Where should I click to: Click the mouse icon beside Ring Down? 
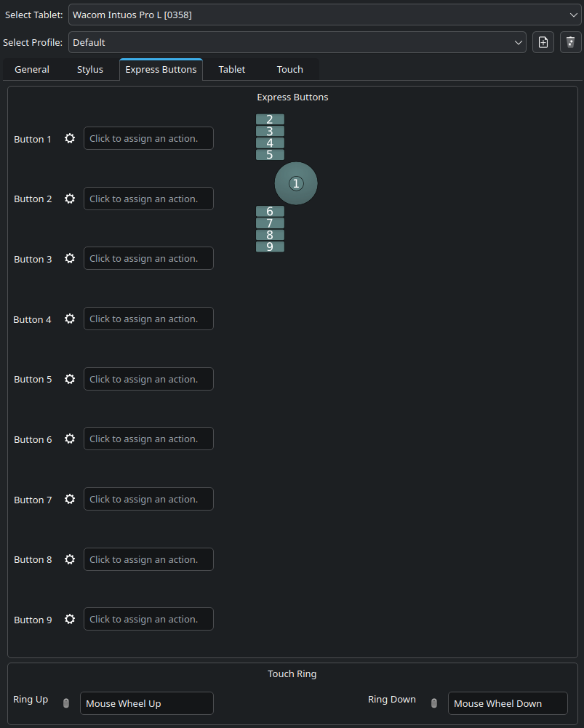pyautogui.click(x=434, y=703)
